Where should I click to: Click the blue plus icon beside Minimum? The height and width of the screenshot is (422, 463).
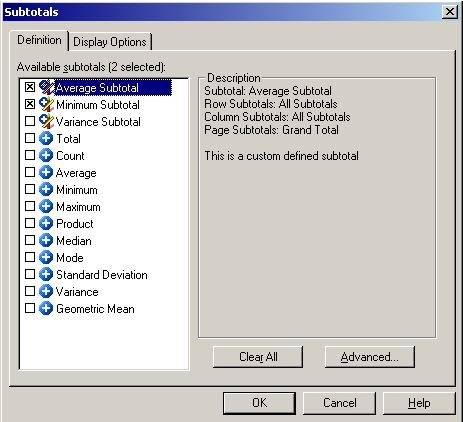[x=46, y=189]
